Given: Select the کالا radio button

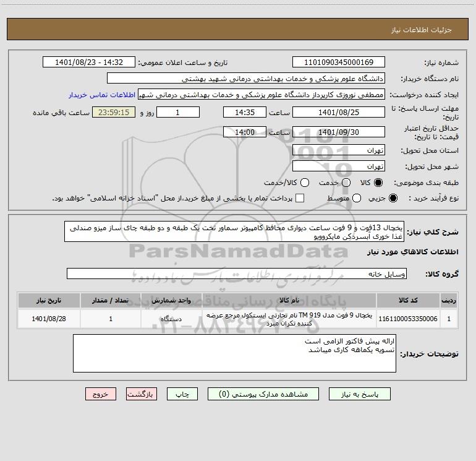Looking at the screenshot, I should [378, 183].
